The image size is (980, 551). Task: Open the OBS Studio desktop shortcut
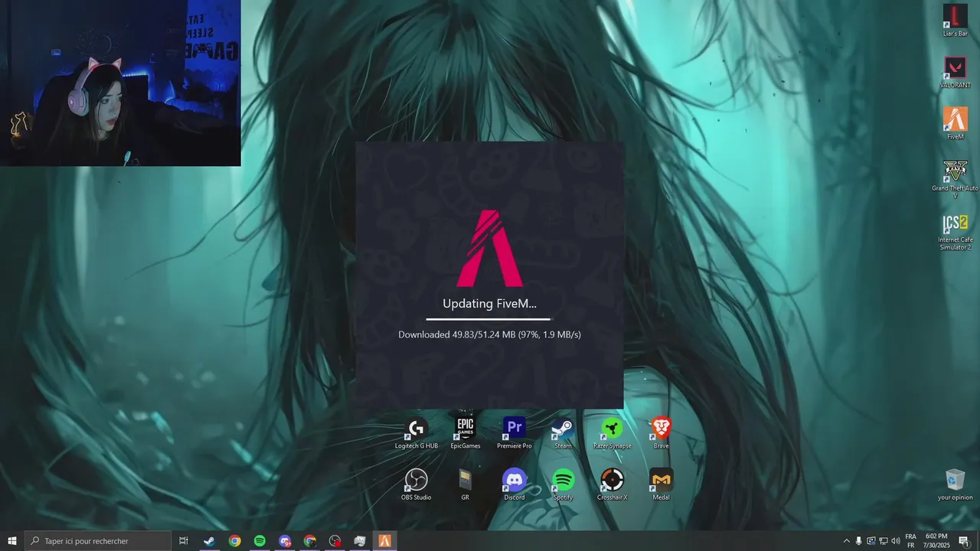tap(416, 484)
